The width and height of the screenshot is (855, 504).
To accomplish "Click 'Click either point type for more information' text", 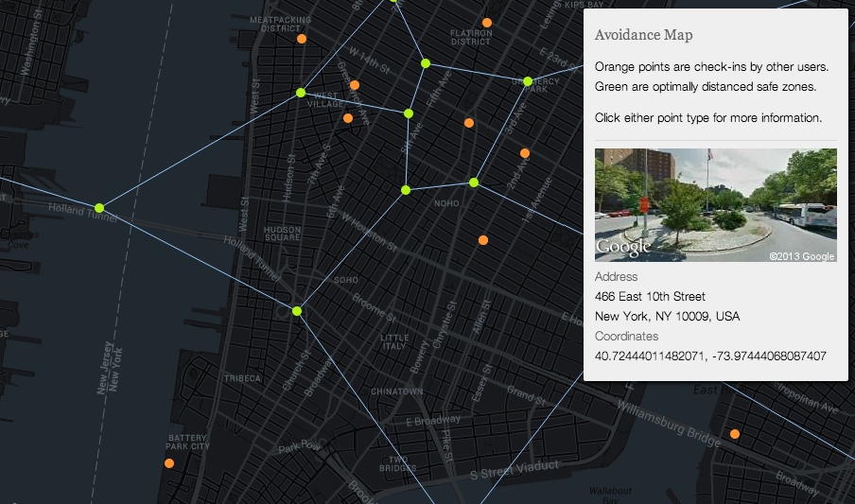I will pos(708,118).
